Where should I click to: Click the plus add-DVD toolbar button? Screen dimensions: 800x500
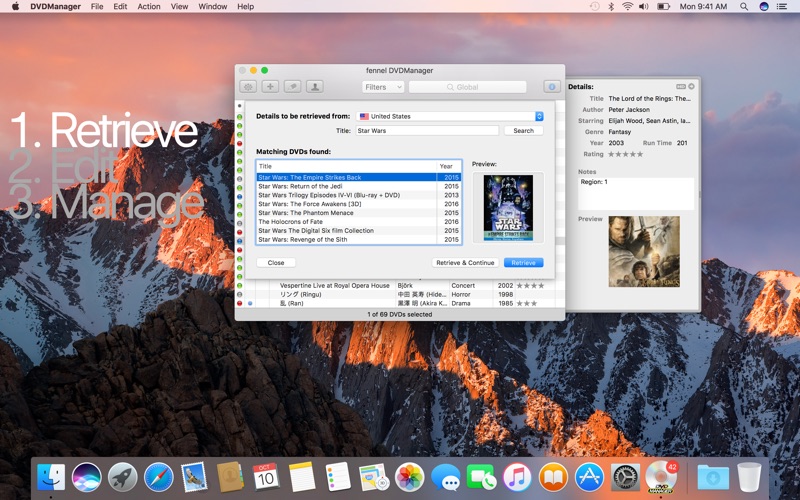[270, 87]
